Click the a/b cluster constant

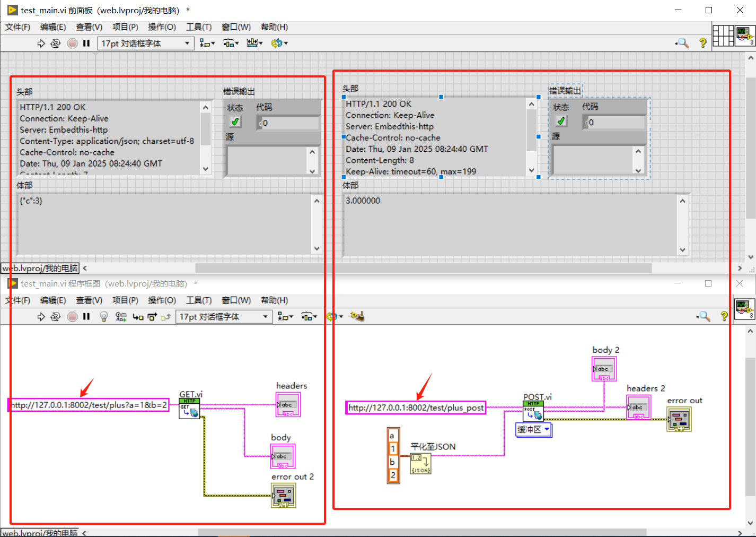pos(393,455)
